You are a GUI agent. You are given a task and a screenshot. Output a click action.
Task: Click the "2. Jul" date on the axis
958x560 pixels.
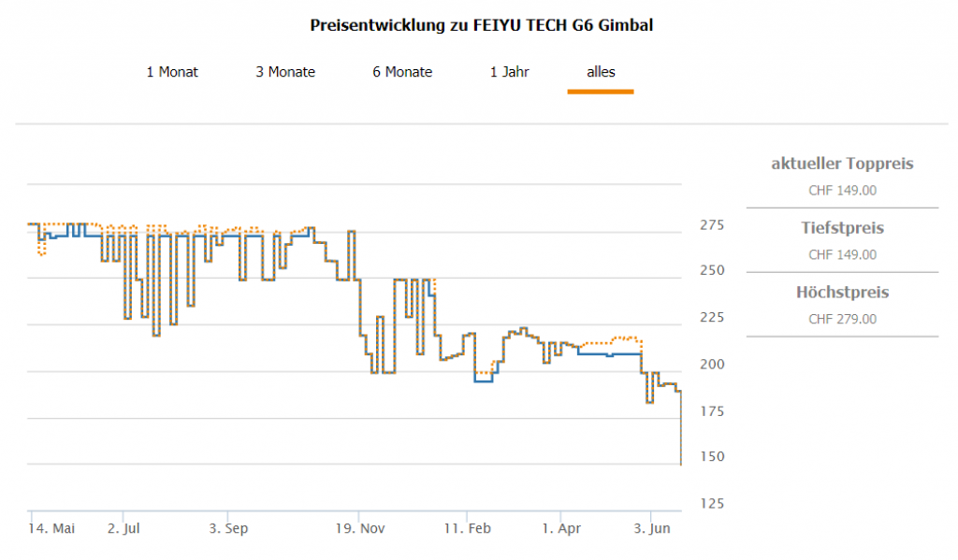123,528
